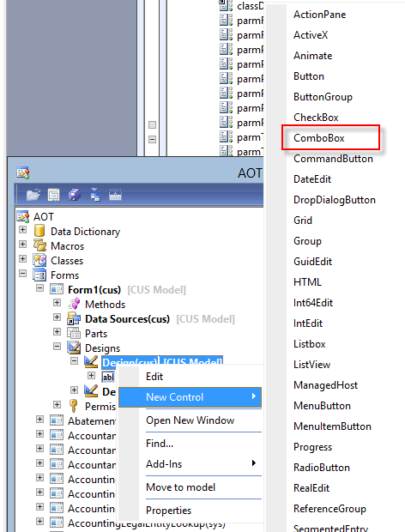The image size is (405, 532).
Task: Expand the Data Dictionary node
Action: pyautogui.click(x=22, y=230)
